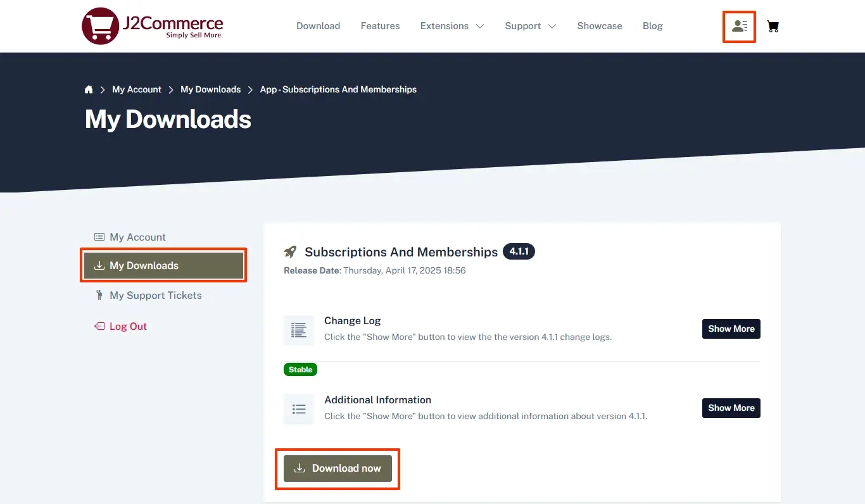Open the shopping cart icon in header

(773, 27)
